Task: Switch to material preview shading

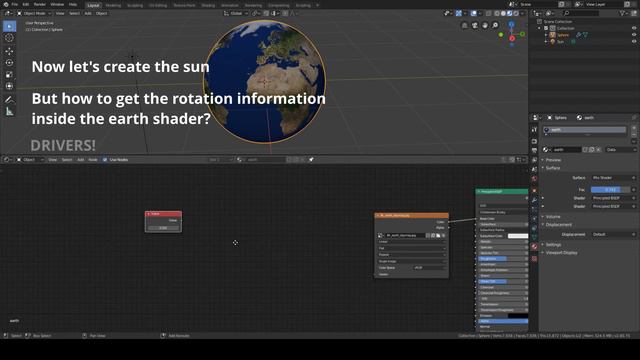Action: tap(510, 13)
